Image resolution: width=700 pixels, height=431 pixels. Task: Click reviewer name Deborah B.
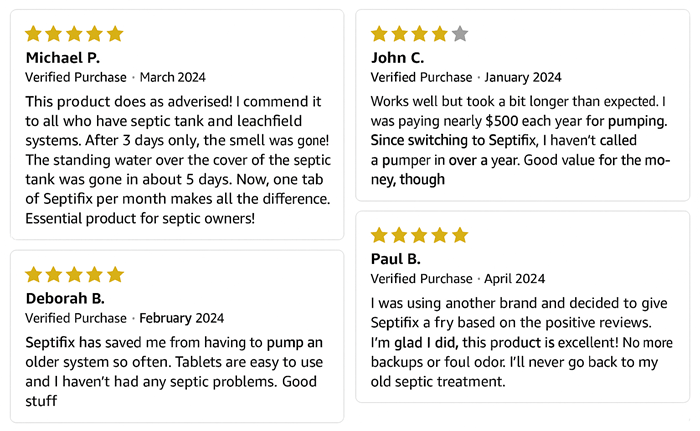click(x=65, y=298)
